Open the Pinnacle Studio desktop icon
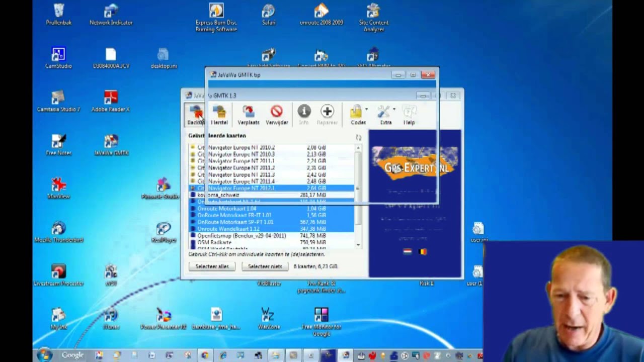 tap(161, 189)
